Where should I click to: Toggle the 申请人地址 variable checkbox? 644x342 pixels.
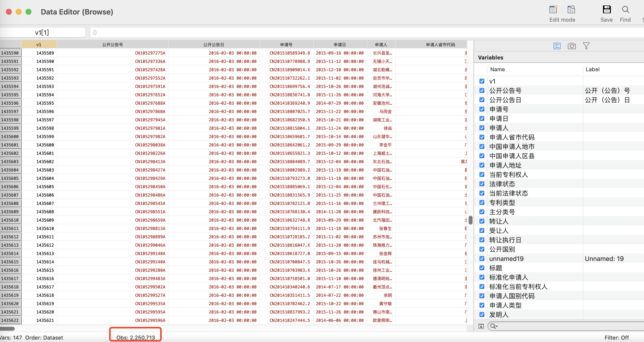(482, 165)
